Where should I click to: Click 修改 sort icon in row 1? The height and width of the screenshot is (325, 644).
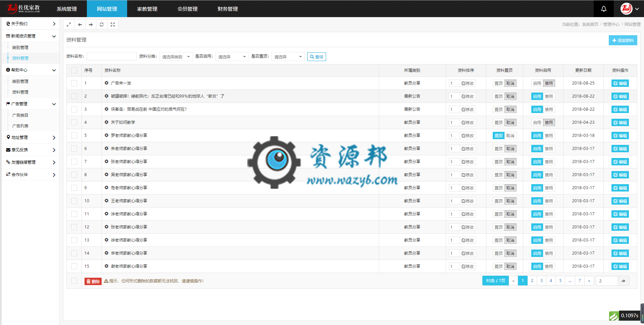468,83
